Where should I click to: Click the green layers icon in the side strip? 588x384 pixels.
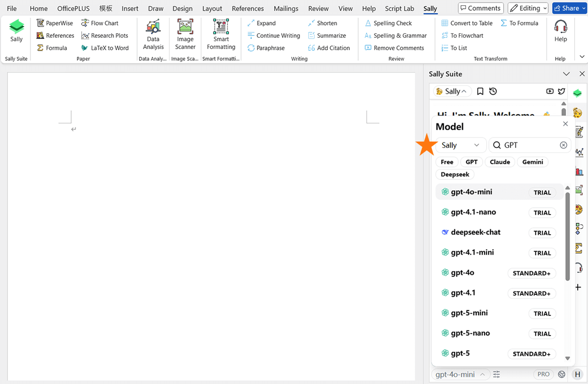click(x=578, y=93)
